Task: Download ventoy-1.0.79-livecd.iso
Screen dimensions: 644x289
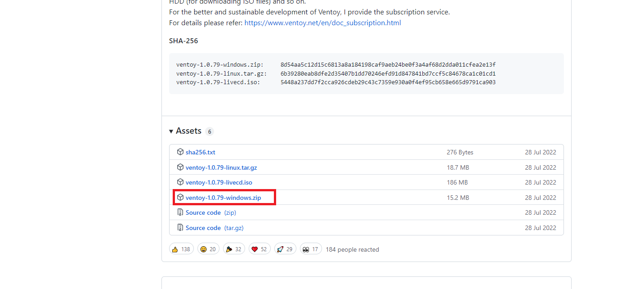Action: 219,182
